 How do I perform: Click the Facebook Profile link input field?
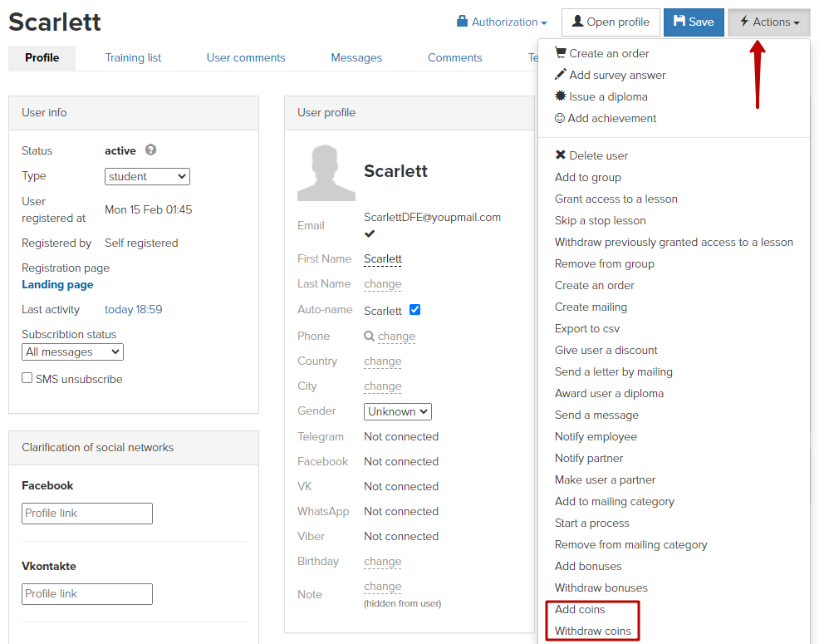click(x=87, y=513)
